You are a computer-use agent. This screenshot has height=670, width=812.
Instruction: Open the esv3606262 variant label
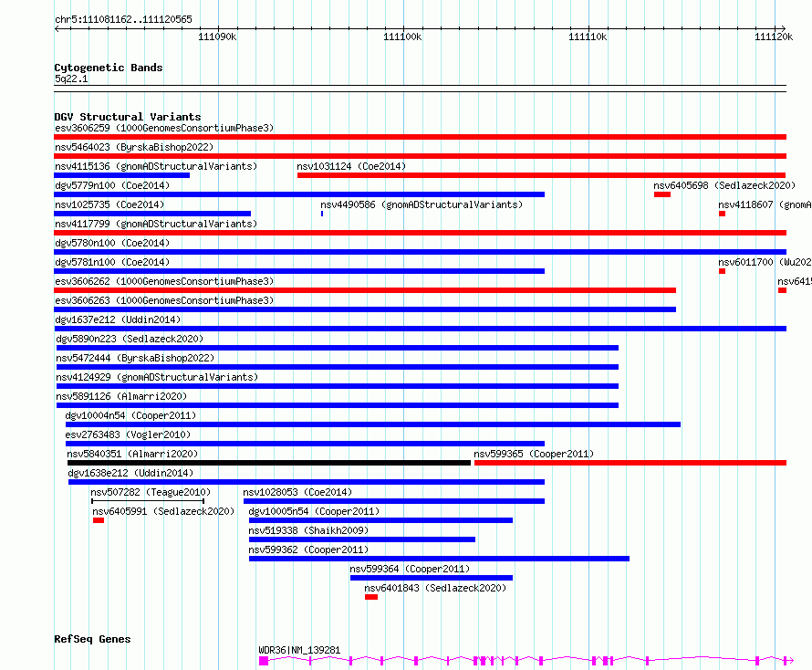point(164,281)
